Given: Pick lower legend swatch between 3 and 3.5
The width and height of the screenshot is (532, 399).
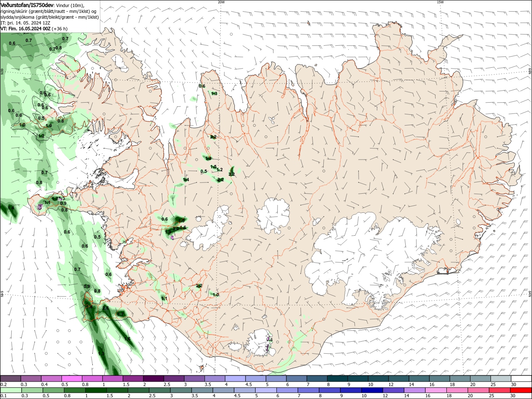Looking at the screenshot, I should click(180, 390).
